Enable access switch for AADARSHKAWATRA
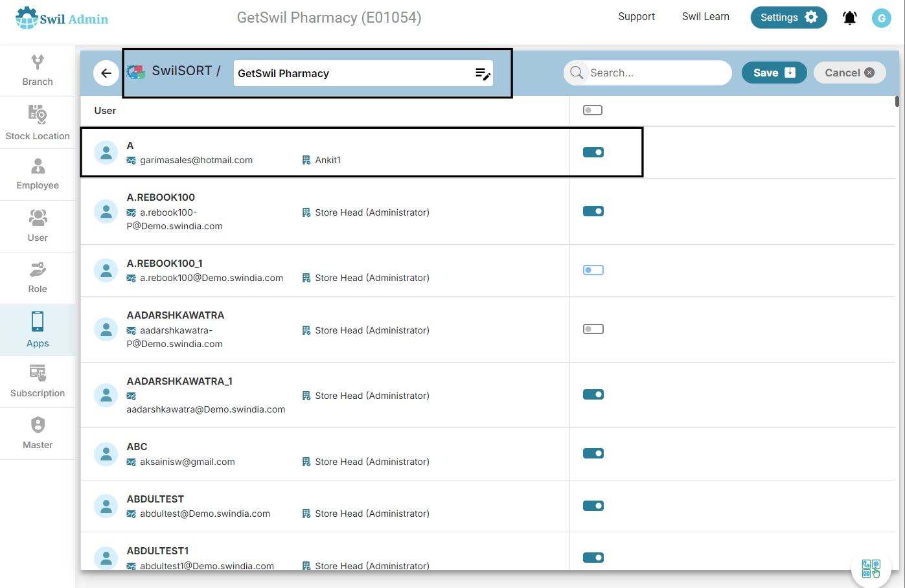The height and width of the screenshot is (588, 905). tap(593, 329)
